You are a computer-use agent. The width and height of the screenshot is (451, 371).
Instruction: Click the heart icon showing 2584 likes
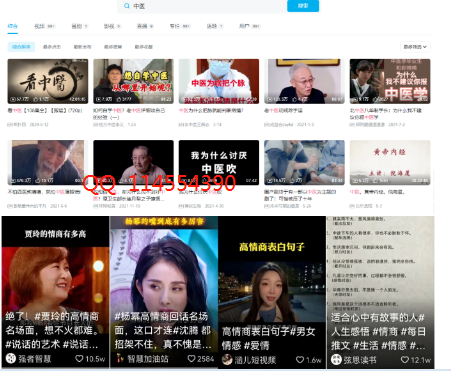[x=191, y=359]
